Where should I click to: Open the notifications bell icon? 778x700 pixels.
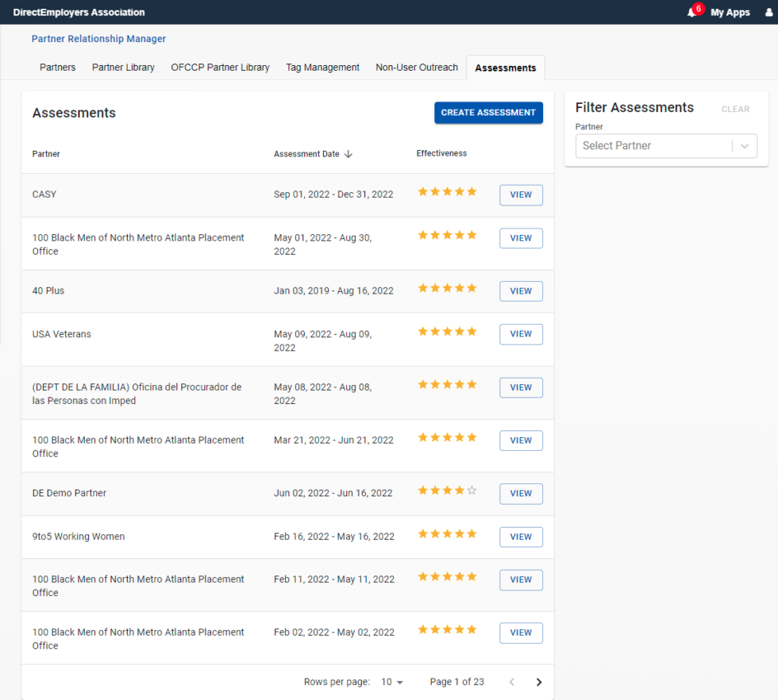tap(691, 13)
